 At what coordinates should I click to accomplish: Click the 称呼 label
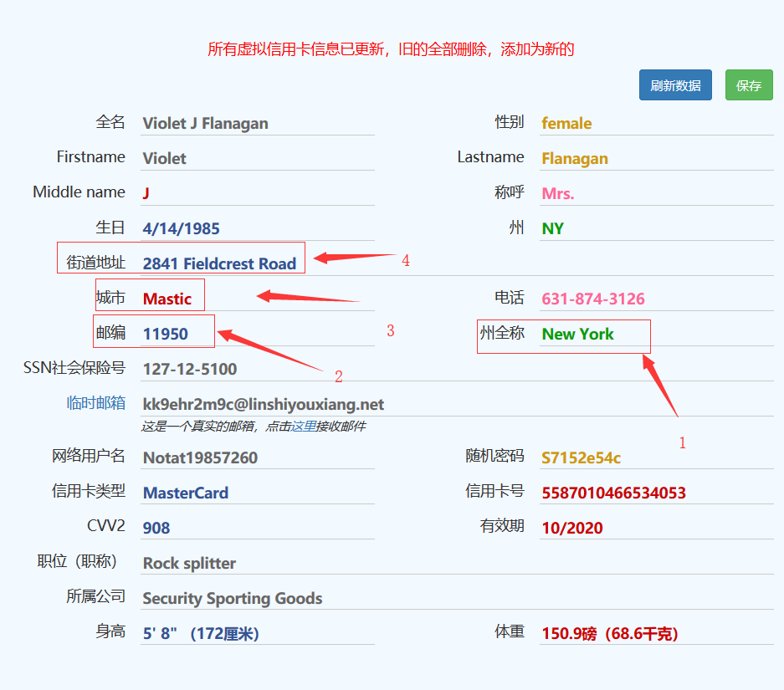click(x=510, y=192)
